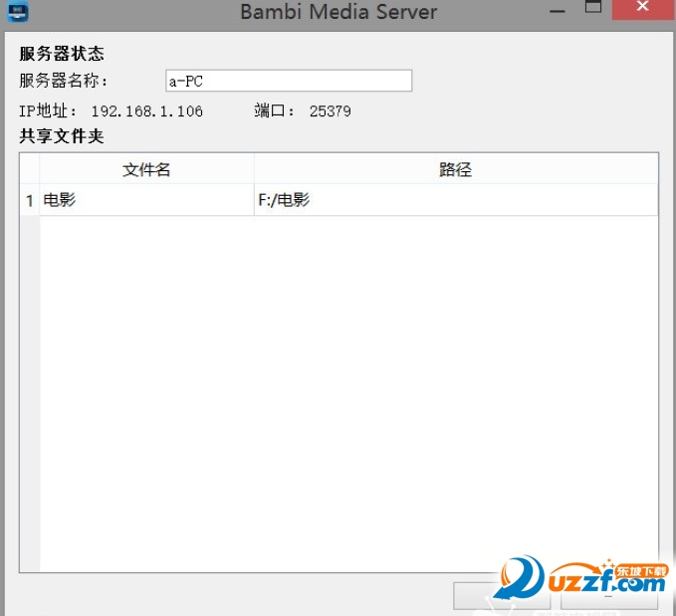Click the port value 25379
The width and height of the screenshot is (676, 616).
330,111
